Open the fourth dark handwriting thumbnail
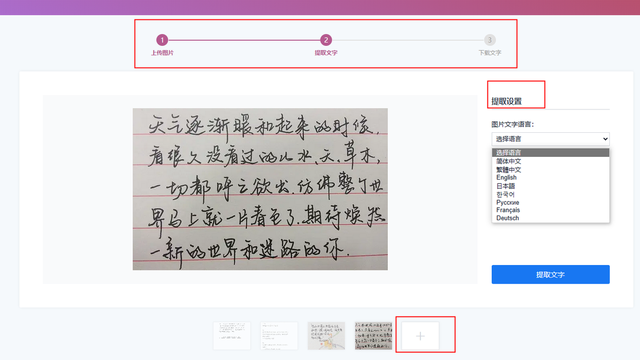 [x=373, y=336]
